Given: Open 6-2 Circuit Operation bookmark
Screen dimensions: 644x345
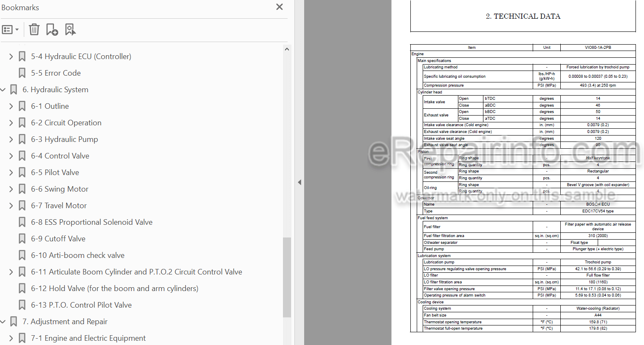Looking at the screenshot, I should (66, 123).
